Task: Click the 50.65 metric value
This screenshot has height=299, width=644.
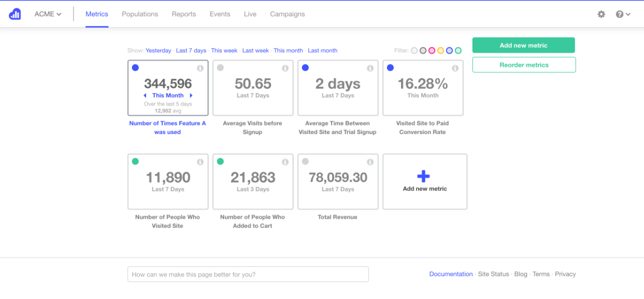Action: [x=253, y=83]
